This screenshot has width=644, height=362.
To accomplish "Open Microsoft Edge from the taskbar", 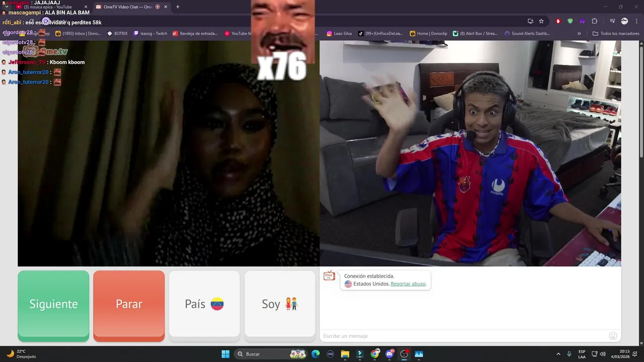I will click(315, 354).
